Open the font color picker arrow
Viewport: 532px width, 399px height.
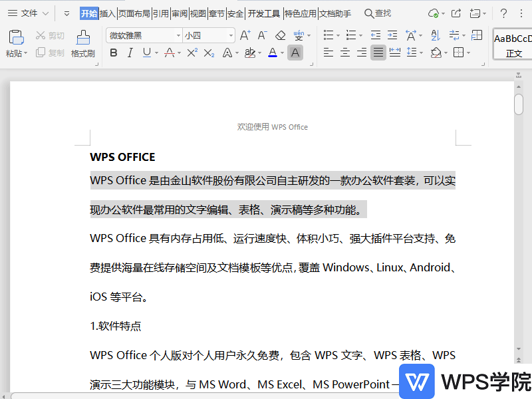coord(282,53)
